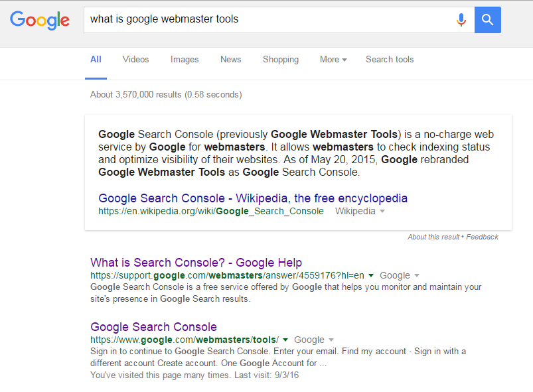This screenshot has width=533, height=392.
Task: Open 'What is Search Console? - Google Help'
Action: [x=196, y=262]
